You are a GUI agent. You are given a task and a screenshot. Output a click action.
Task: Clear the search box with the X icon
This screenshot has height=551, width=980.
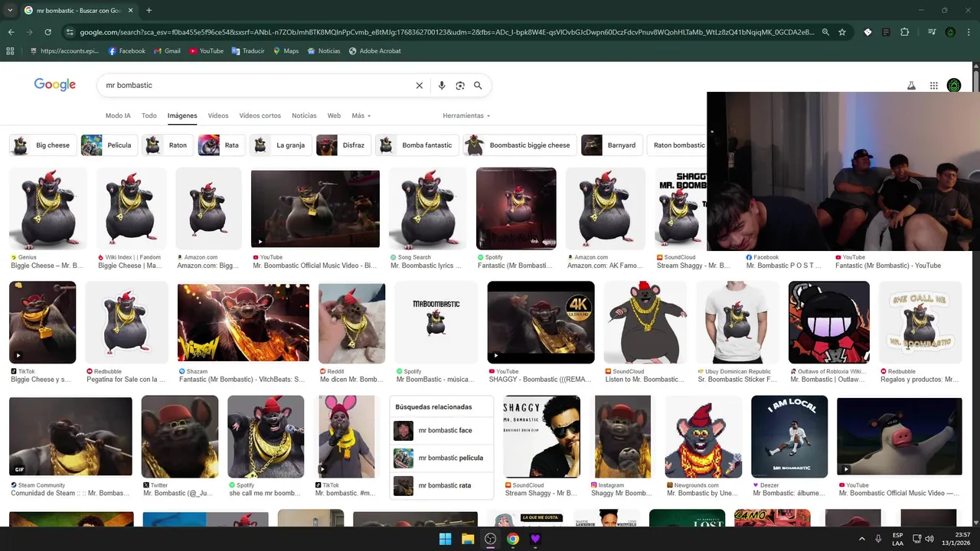click(x=419, y=86)
